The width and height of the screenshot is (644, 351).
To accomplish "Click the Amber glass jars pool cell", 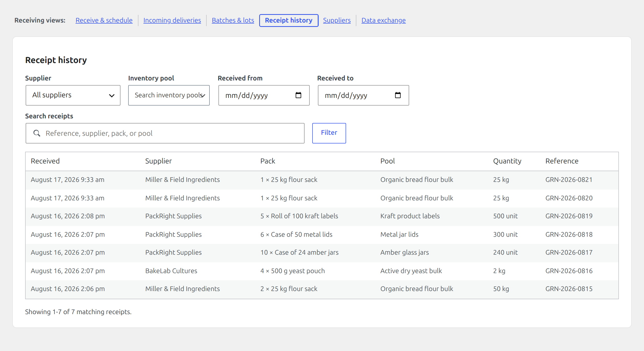I will pyautogui.click(x=405, y=252).
